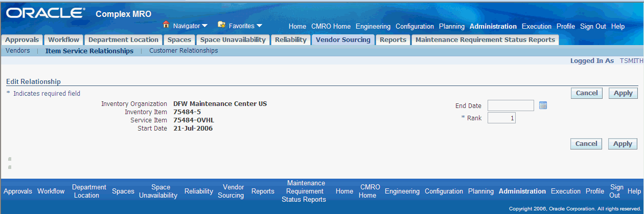This screenshot has height=214, width=644.
Task: Open Profile in the top navigation
Action: click(x=566, y=26)
